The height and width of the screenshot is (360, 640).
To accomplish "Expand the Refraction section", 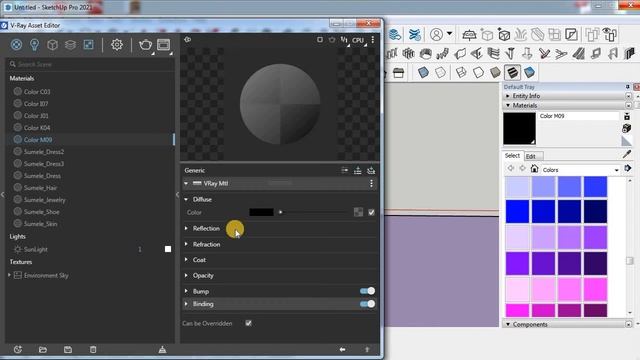I will coord(186,244).
